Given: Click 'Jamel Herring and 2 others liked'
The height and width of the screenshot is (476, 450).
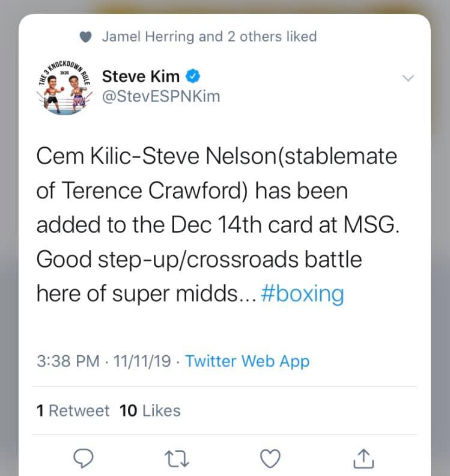Looking at the screenshot, I should coord(209,37).
